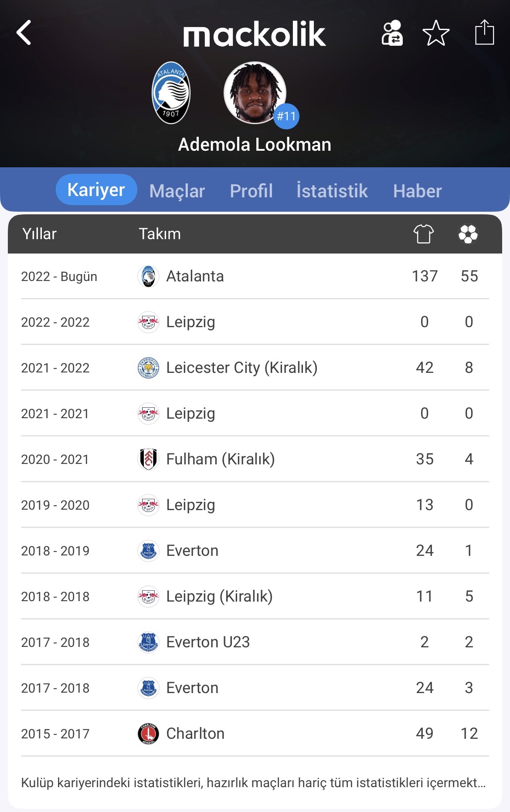Screen dimensions: 510x812
Task: Open the Atalanta career row
Action: click(255, 276)
